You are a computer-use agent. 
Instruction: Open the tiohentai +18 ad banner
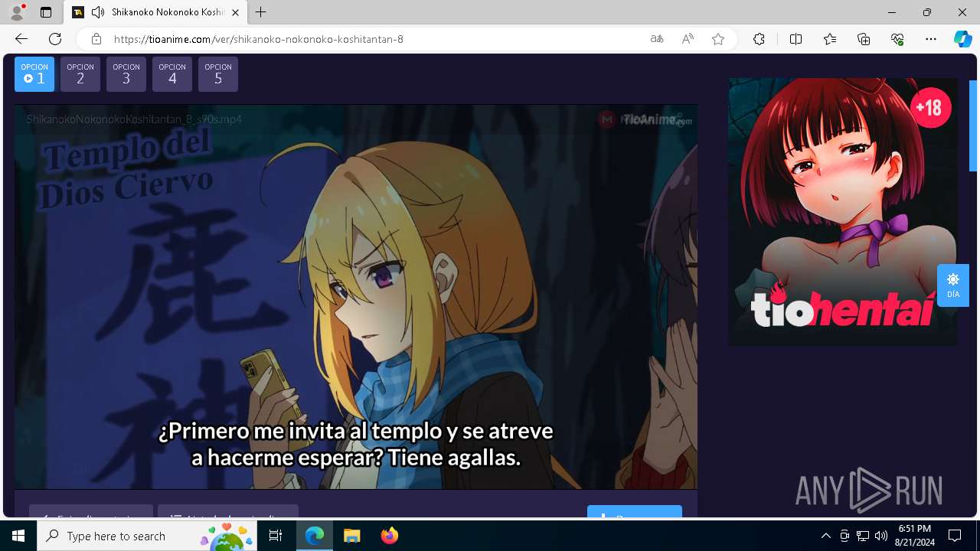coord(843,212)
